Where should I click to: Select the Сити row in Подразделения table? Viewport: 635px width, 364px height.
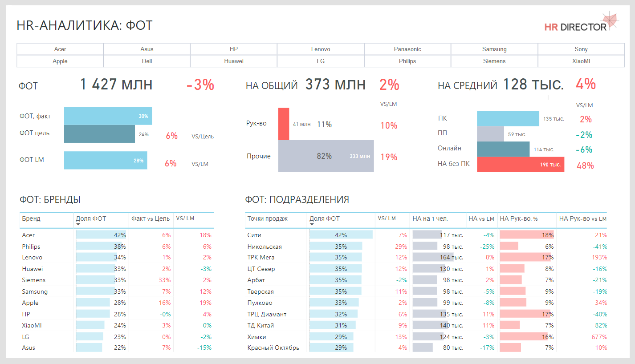[426, 235]
